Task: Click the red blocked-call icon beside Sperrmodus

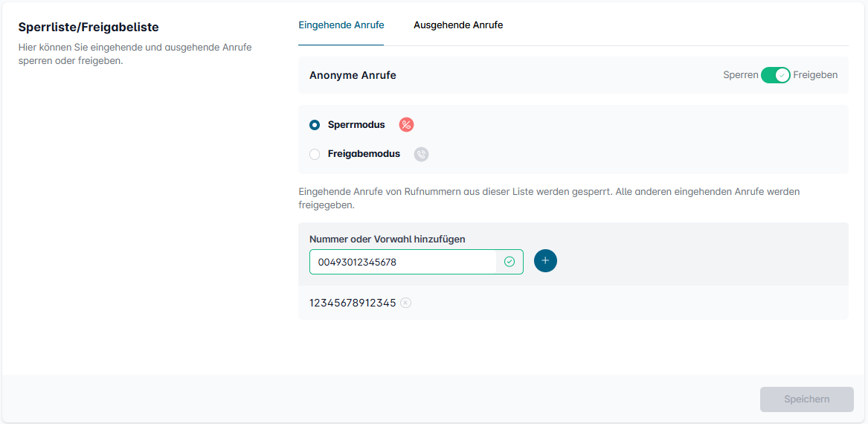Action: (406, 125)
